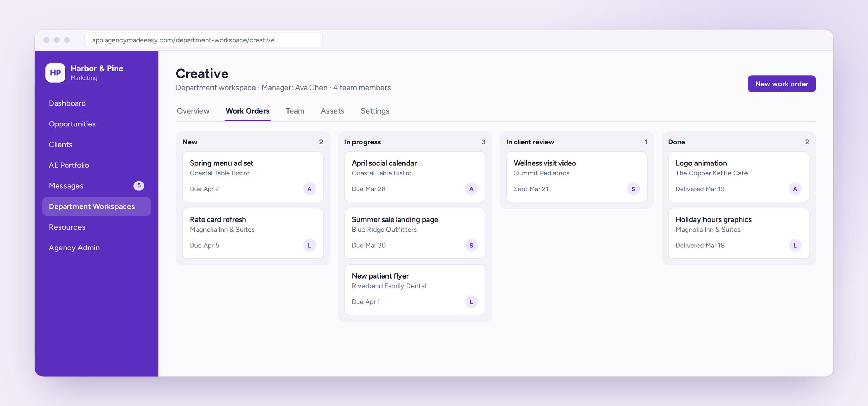Click Due Apr 5 date text
The image size is (868, 406).
point(204,246)
